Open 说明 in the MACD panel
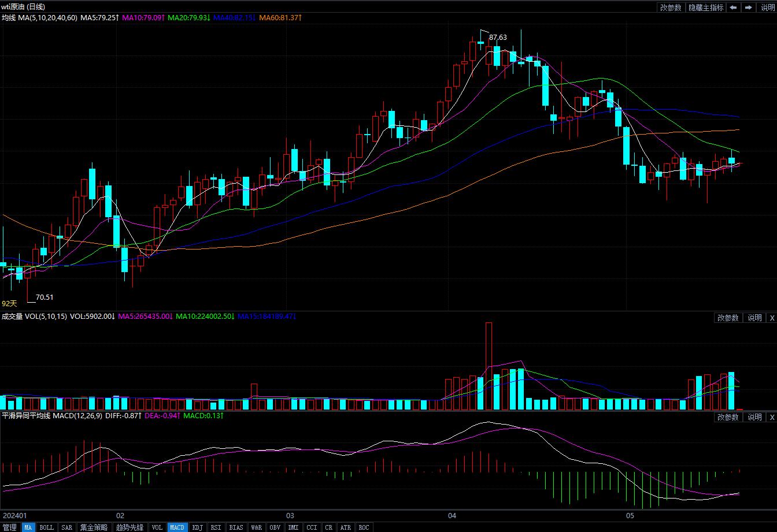The width and height of the screenshot is (777, 532). pos(754,417)
